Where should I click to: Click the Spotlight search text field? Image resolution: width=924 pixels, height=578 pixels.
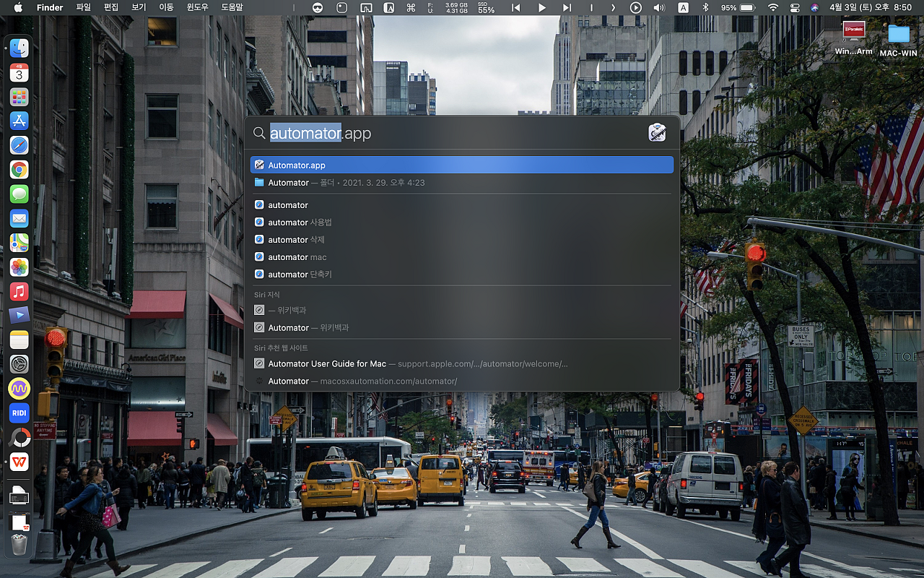[455, 133]
